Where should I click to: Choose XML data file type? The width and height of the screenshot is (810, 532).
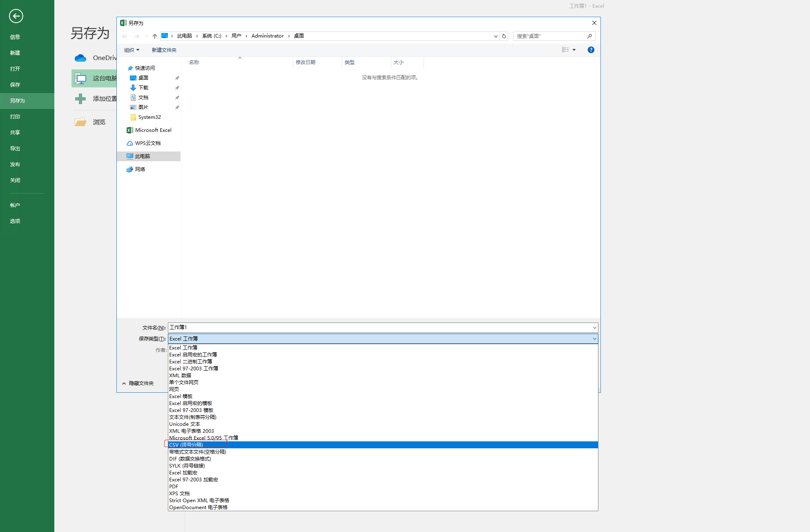(x=383, y=376)
